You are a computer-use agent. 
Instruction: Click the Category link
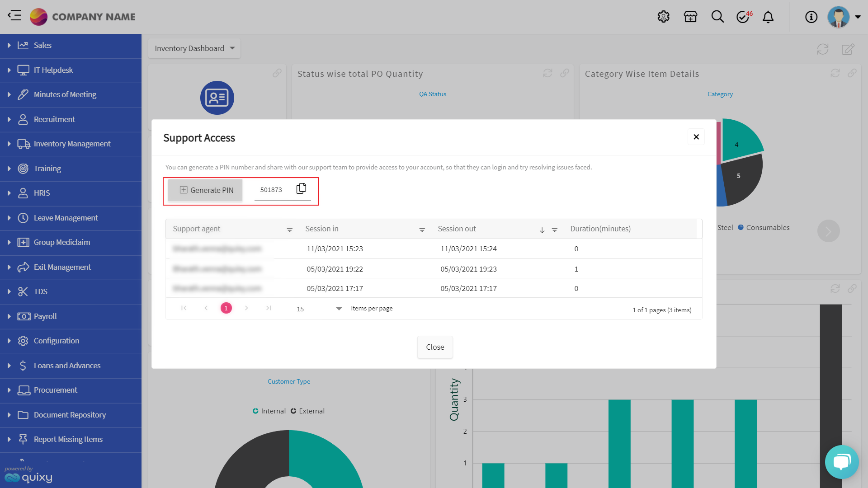[x=720, y=94]
